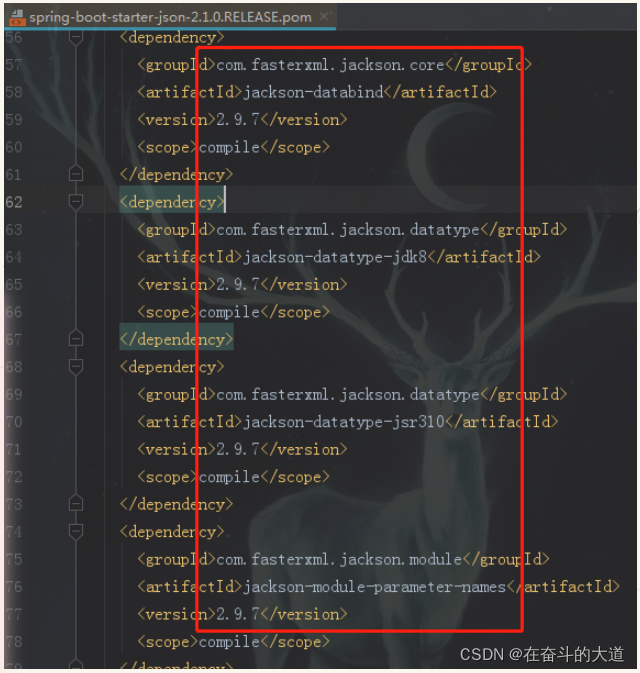
Task: Collapse the dependency block at line 74
Action: tap(76, 531)
